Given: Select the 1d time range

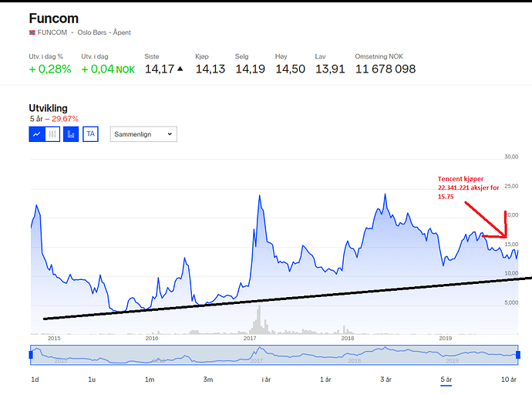Looking at the screenshot, I should [35, 380].
